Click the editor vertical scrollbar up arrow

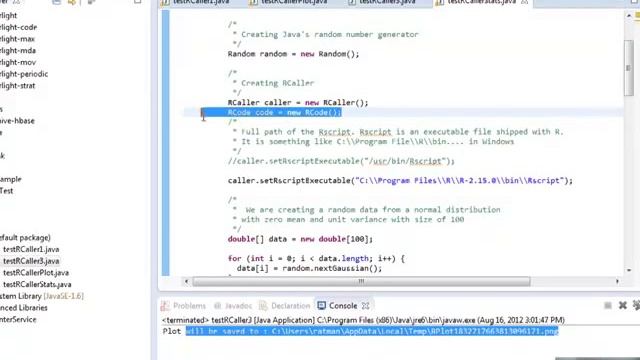[629, 16]
